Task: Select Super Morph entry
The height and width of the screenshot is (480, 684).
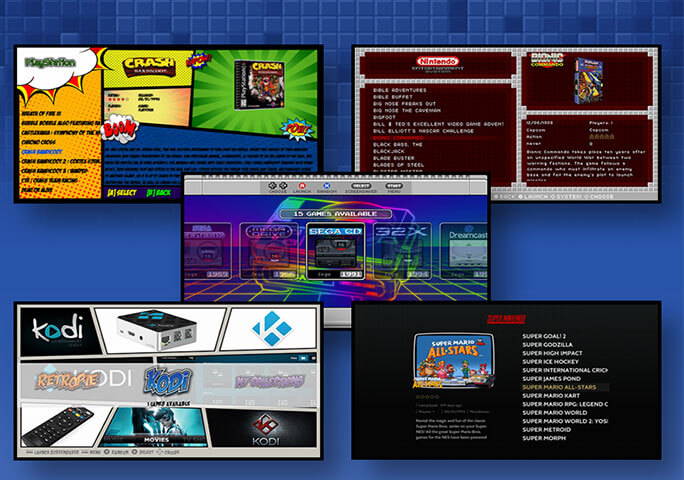Action: 544,438
